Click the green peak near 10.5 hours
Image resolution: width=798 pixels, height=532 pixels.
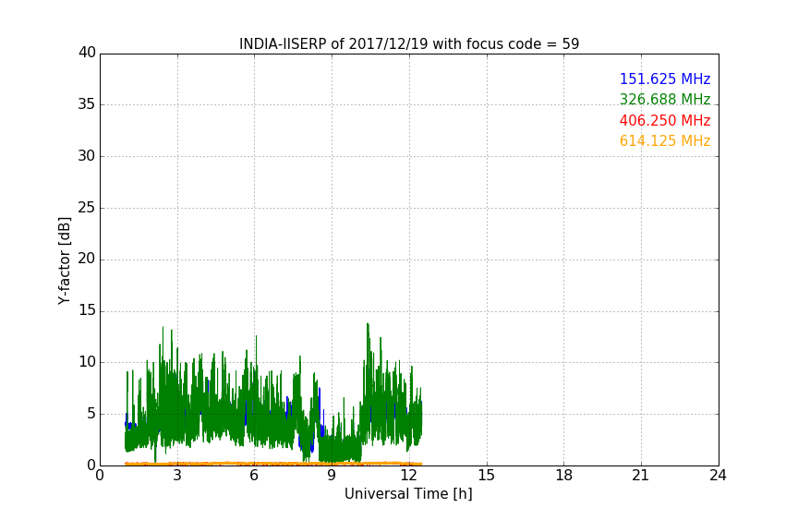pyautogui.click(x=368, y=326)
